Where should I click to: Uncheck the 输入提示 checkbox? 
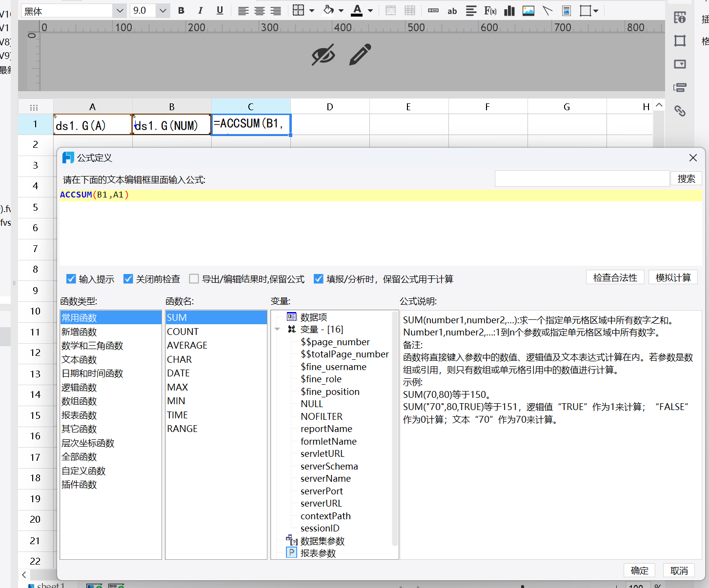71,279
